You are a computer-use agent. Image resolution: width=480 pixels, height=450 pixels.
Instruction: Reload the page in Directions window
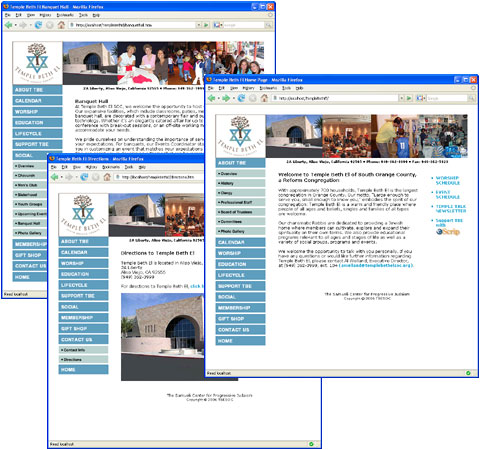click(x=84, y=177)
